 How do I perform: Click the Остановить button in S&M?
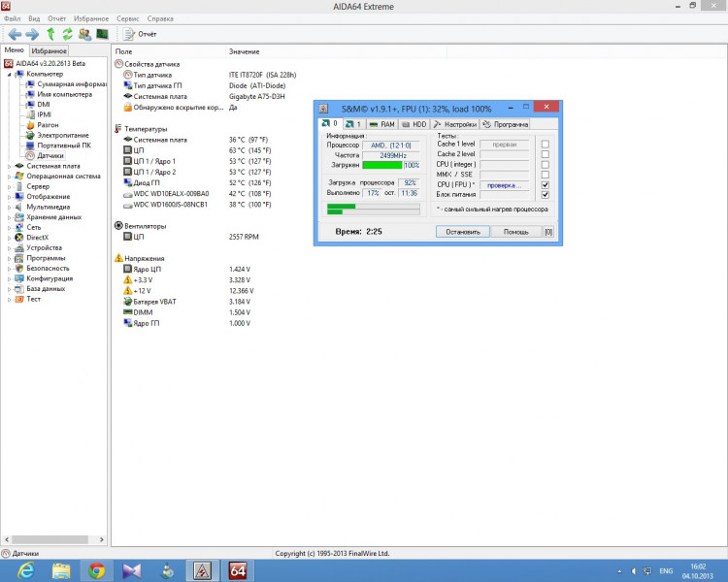(462, 232)
